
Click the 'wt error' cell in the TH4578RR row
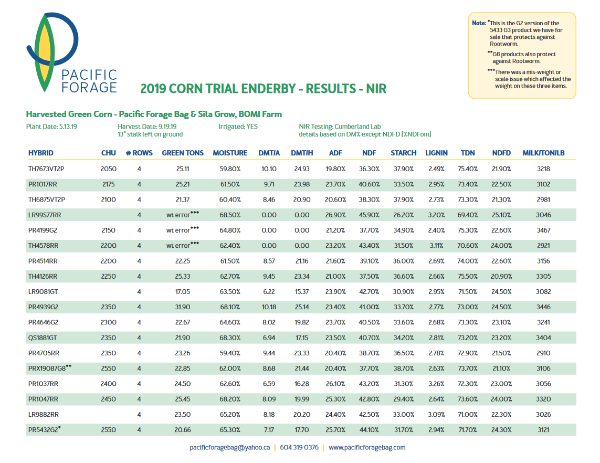182,245
